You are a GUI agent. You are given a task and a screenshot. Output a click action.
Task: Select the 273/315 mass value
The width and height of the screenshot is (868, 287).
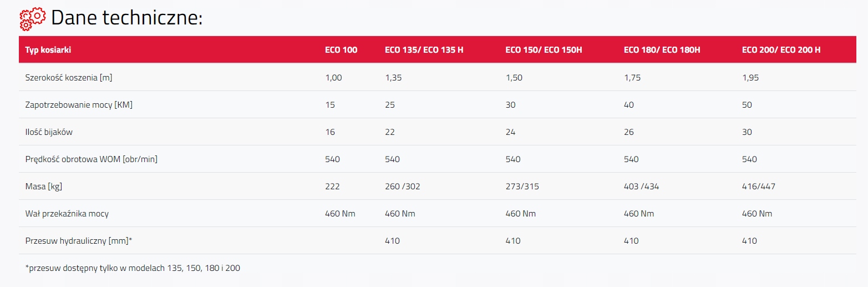pos(522,187)
